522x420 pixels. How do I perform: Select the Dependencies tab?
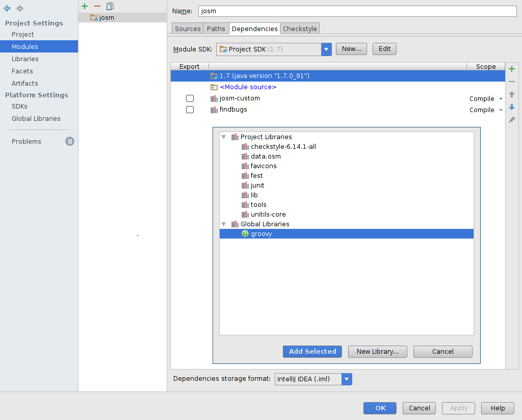click(x=254, y=29)
